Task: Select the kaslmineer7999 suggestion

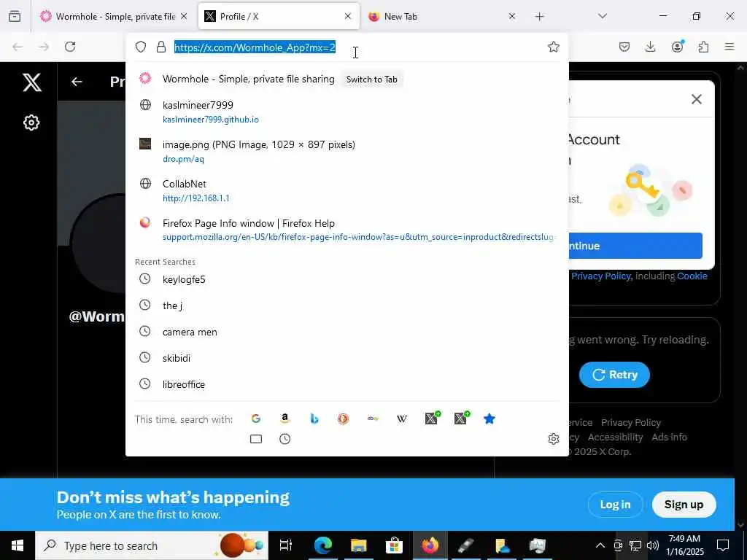Action: click(347, 112)
